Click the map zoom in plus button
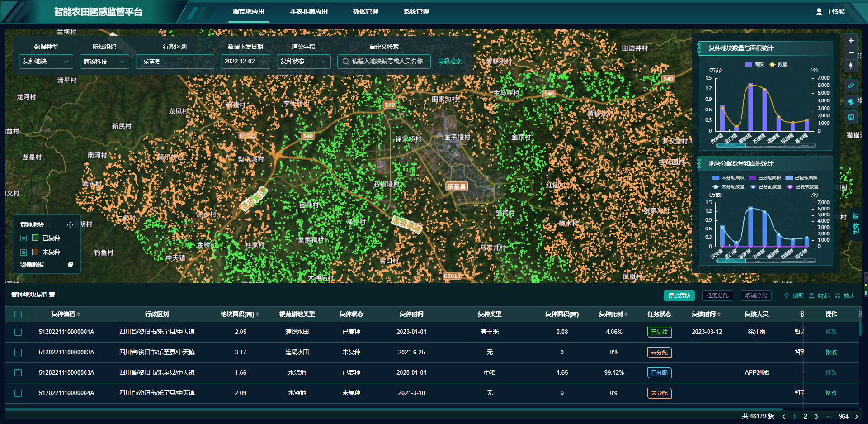The width and height of the screenshot is (868, 424). coord(851,41)
